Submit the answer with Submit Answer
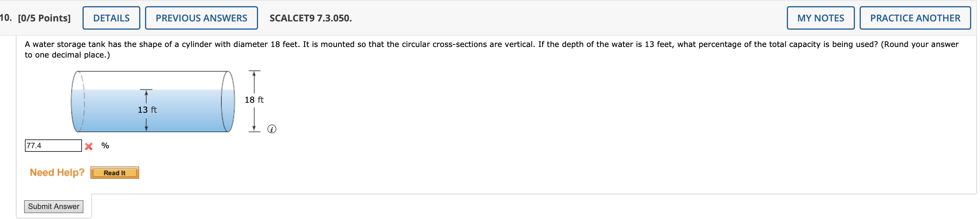The height and width of the screenshot is (219, 980). pyautogui.click(x=54, y=206)
